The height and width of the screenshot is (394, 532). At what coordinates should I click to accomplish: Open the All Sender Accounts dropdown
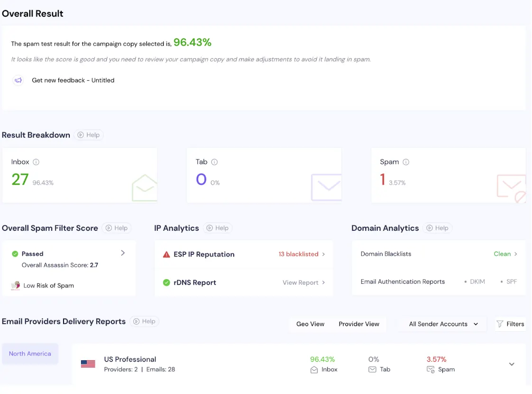click(x=443, y=324)
